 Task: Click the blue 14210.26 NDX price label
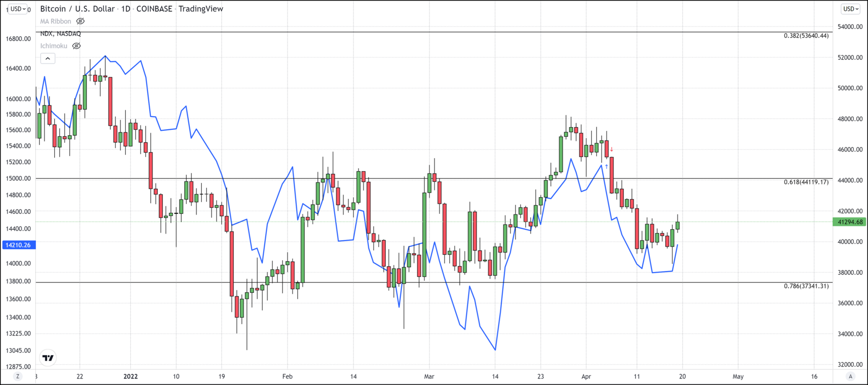click(x=18, y=245)
